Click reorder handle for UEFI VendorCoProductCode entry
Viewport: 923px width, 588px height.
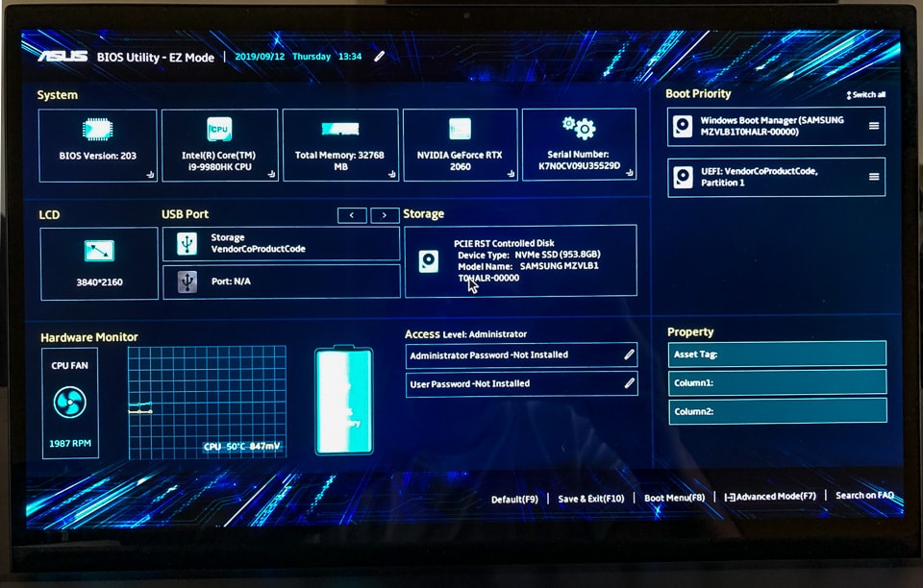874,177
